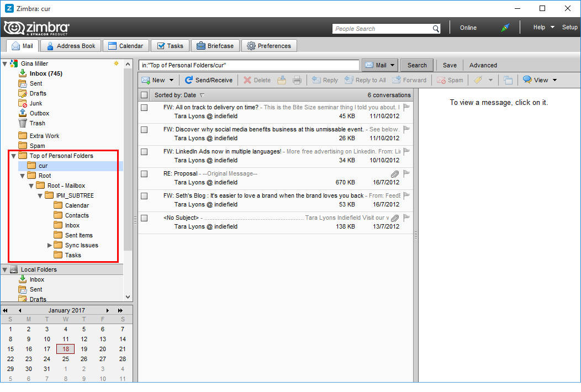
Task: Flag the RE: Proposal message
Action: click(406, 173)
